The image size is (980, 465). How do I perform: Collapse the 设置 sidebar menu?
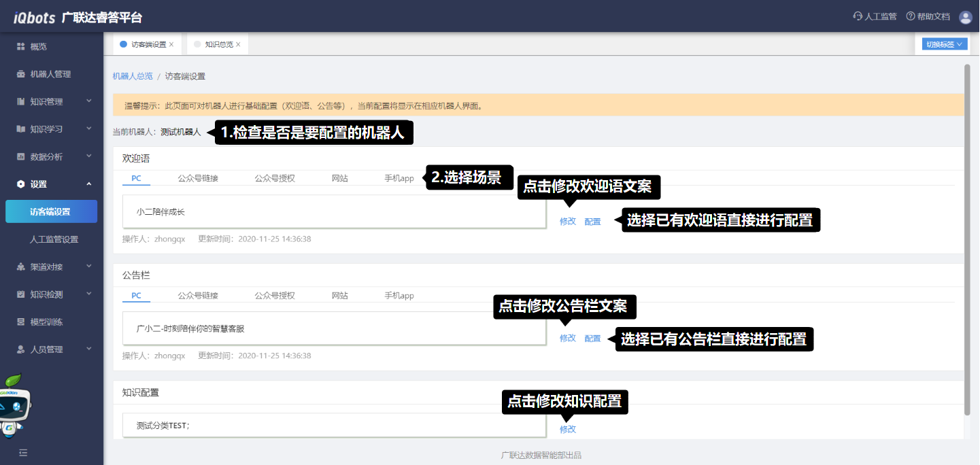tap(89, 184)
